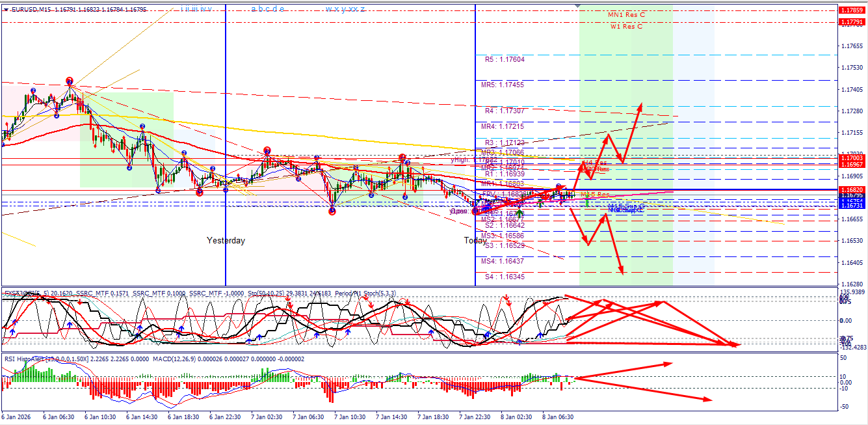Viewport: 868px width, 425px height.
Task: Click the 'MN1 Res C' resistance label
Action: (627, 14)
